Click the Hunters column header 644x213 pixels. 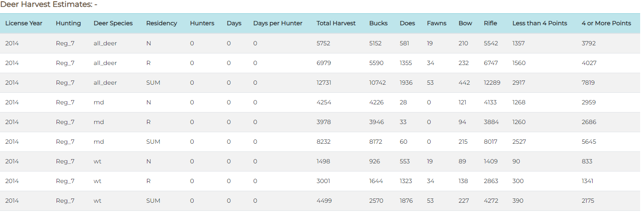(x=202, y=23)
